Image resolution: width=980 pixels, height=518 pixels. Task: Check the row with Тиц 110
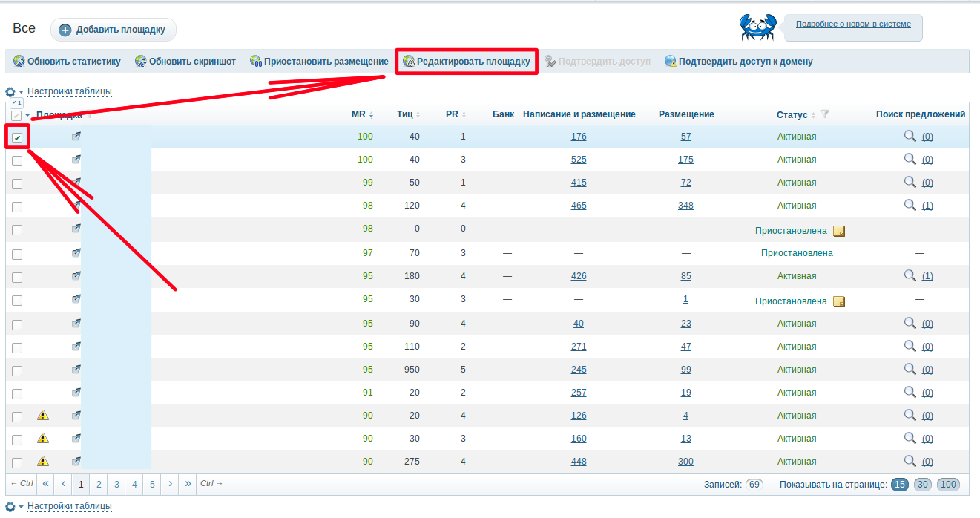coord(17,348)
